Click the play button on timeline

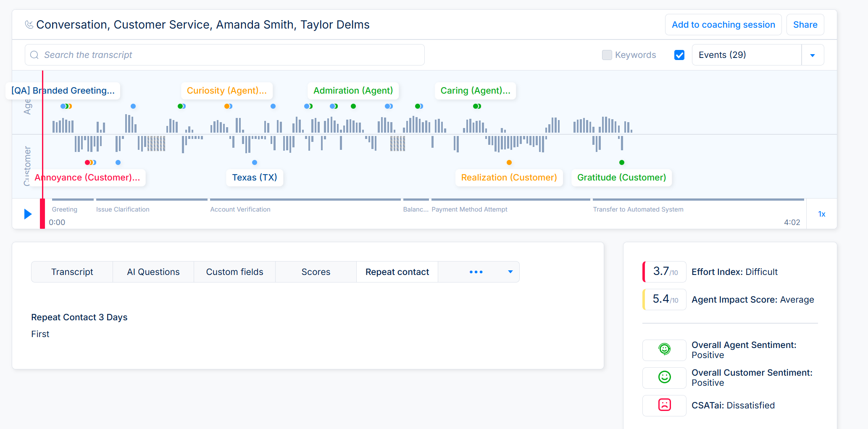coord(28,214)
